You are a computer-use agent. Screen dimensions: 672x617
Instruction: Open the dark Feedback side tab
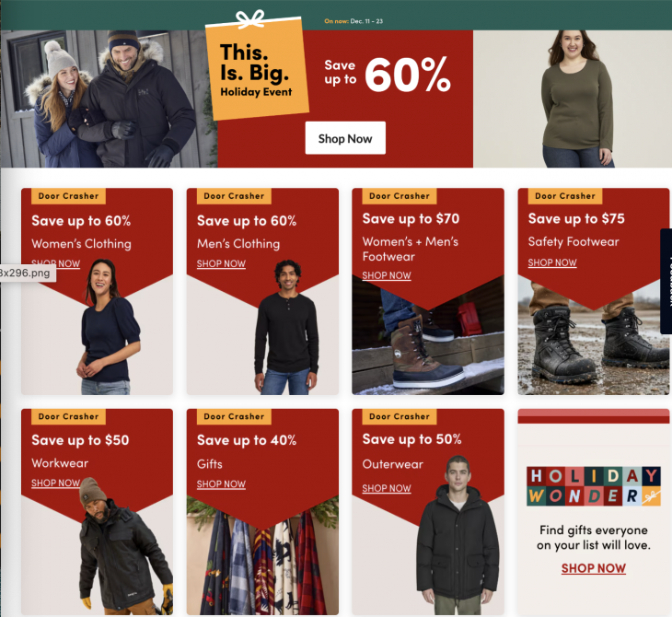666,281
